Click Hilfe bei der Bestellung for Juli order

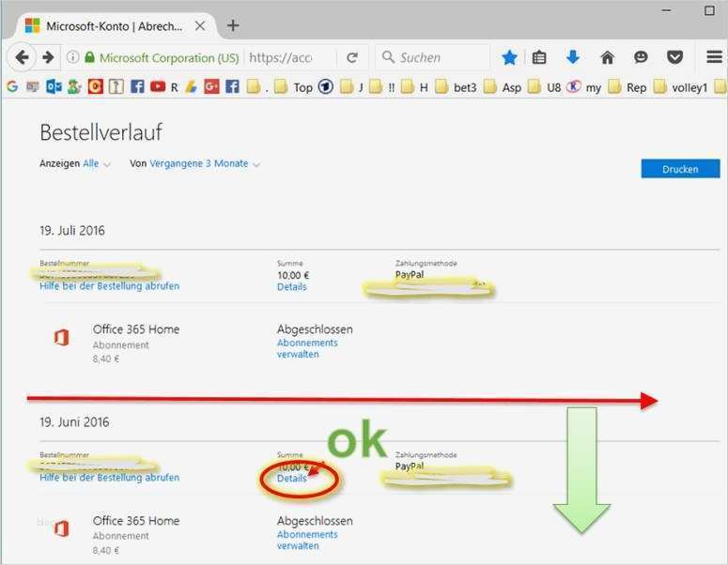pyautogui.click(x=109, y=286)
